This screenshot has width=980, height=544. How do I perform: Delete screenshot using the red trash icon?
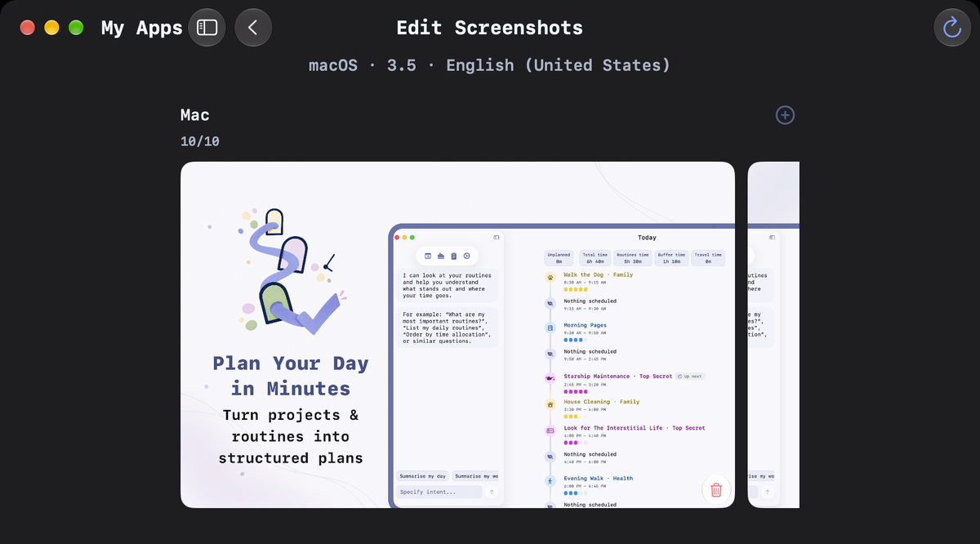(x=716, y=489)
